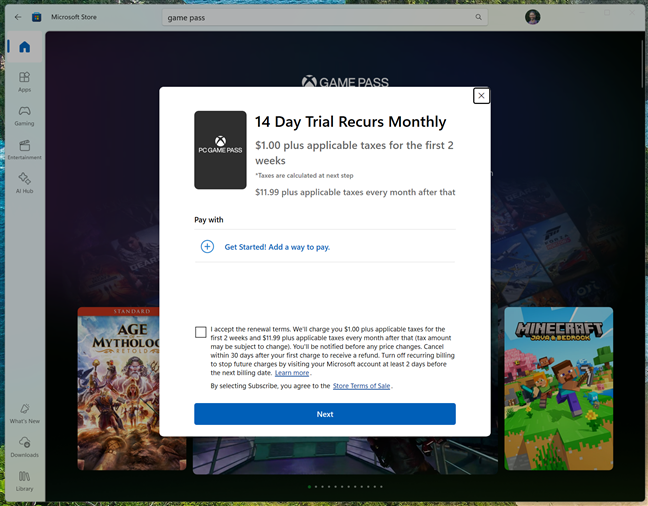Close the subscription dialog
This screenshot has width=648, height=506.
click(x=481, y=95)
